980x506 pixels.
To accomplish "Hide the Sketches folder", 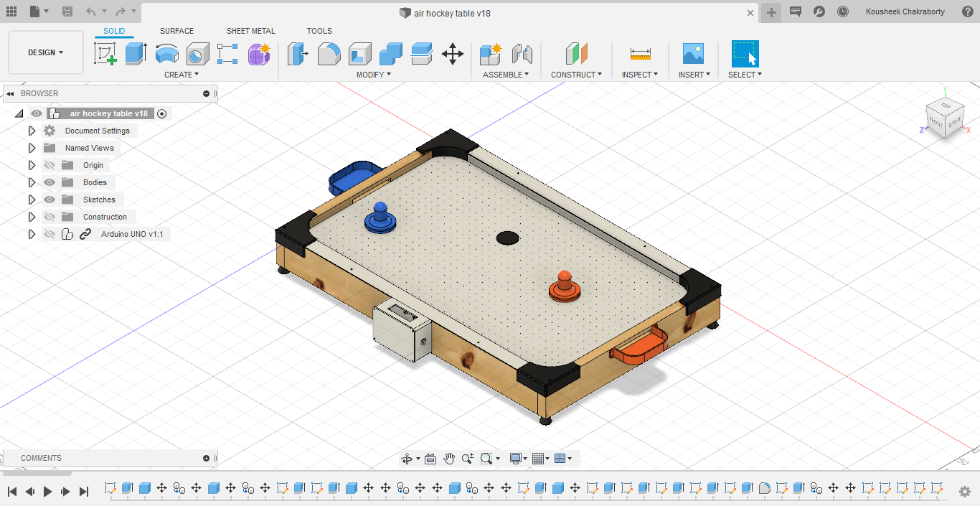I will click(x=50, y=200).
